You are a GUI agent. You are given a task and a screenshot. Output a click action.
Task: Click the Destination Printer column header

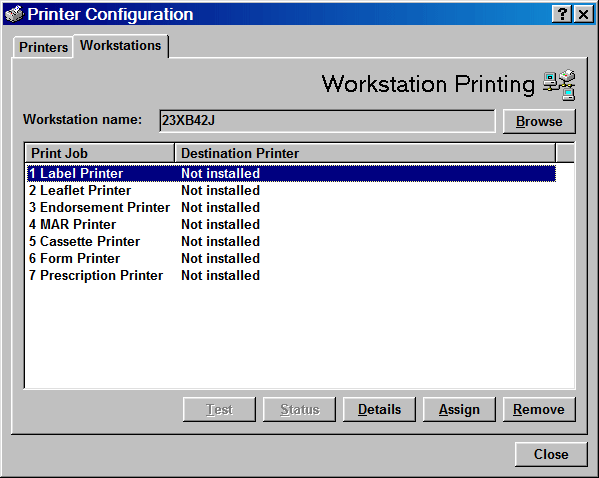365,153
